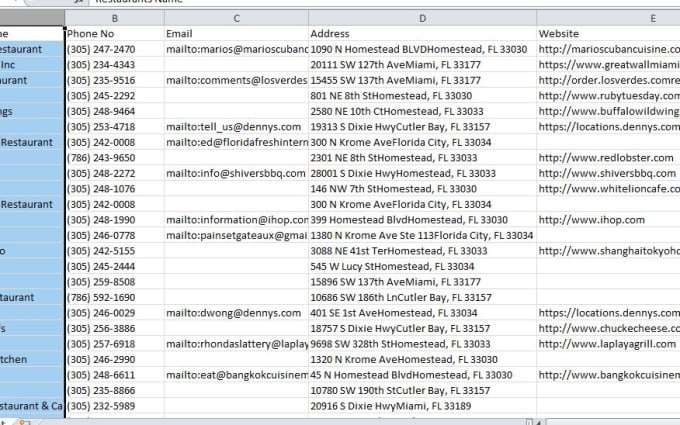Click the 'Website' header cell

[x=608, y=34]
